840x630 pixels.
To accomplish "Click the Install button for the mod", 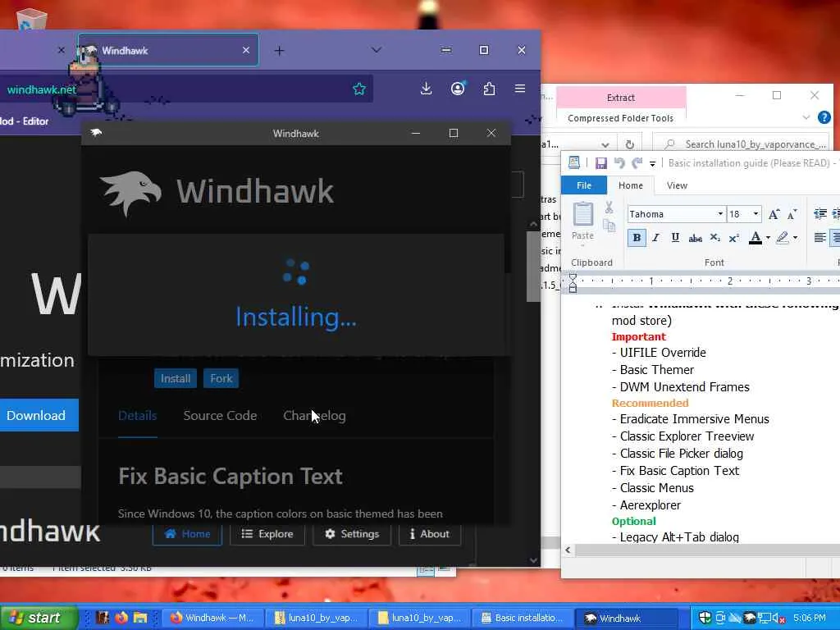I will tap(176, 378).
